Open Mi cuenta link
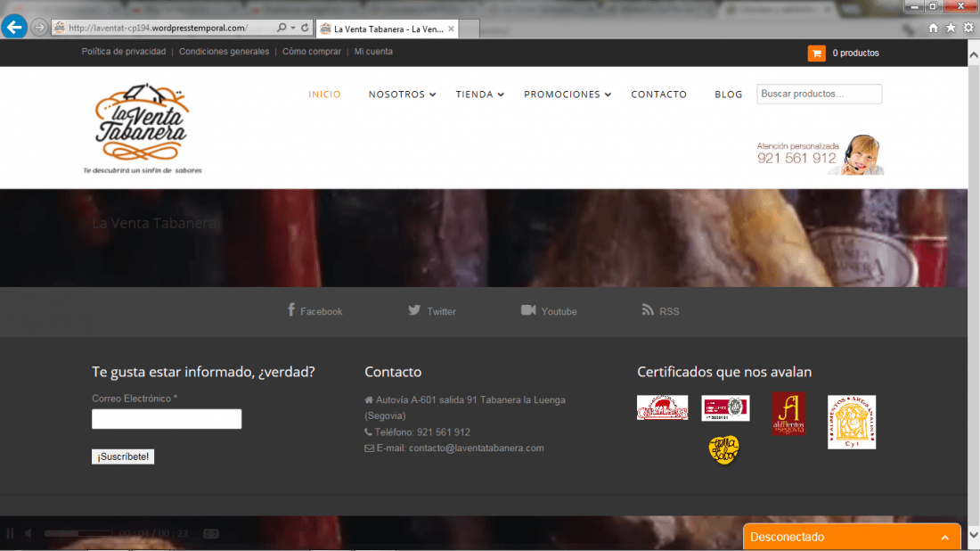This screenshot has height=551, width=980. (x=373, y=52)
